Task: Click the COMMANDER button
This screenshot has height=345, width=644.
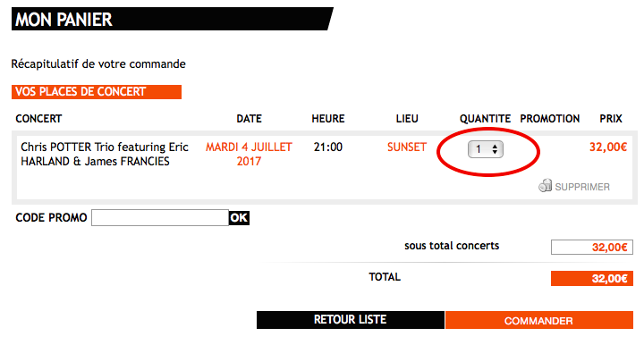Action: click(x=538, y=320)
